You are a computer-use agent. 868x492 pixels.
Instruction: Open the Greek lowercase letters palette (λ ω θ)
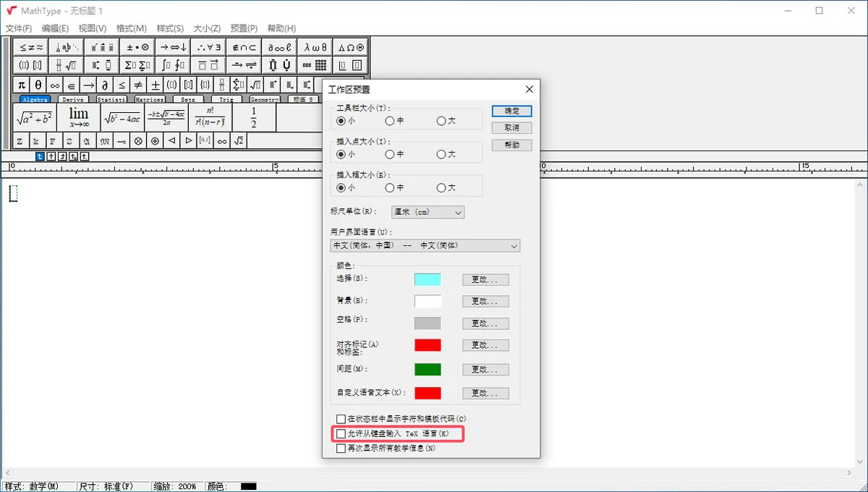[315, 47]
